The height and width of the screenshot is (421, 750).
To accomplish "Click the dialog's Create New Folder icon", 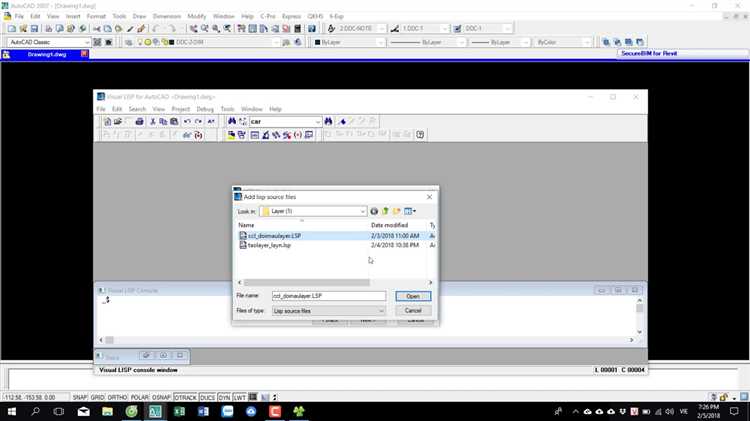I will click(x=397, y=211).
